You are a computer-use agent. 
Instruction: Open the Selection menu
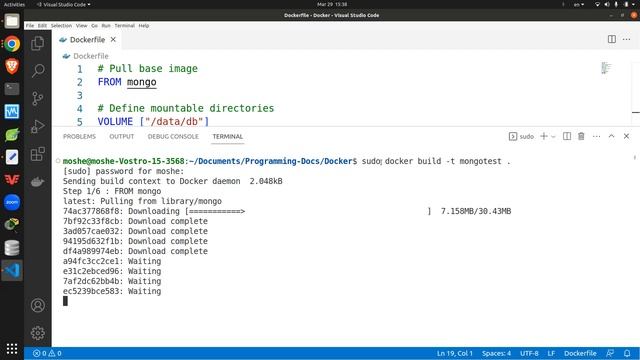click(61, 26)
